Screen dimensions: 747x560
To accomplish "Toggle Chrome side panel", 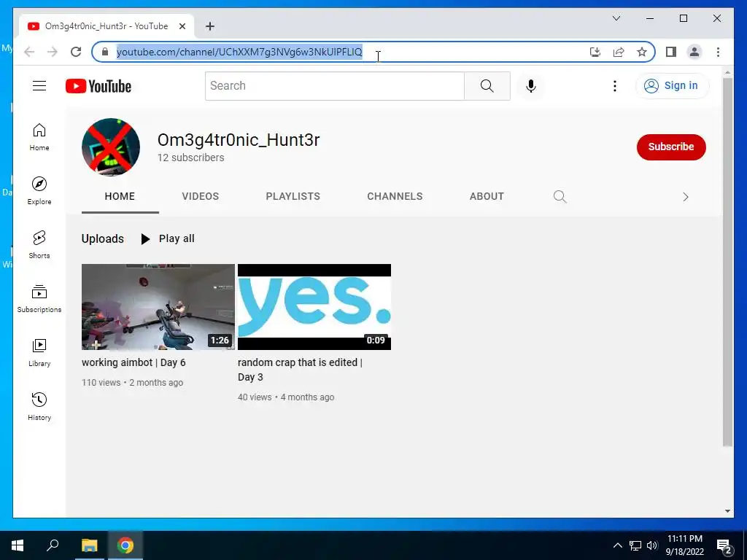I will 671,52.
